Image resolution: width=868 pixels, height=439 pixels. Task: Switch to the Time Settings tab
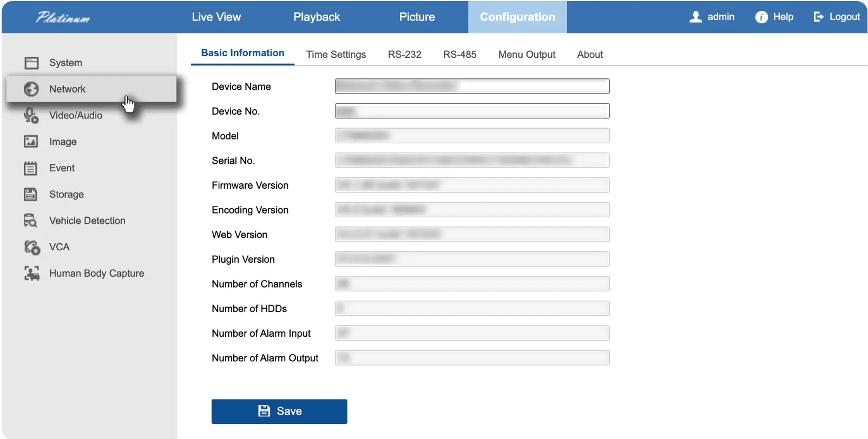[x=336, y=55]
